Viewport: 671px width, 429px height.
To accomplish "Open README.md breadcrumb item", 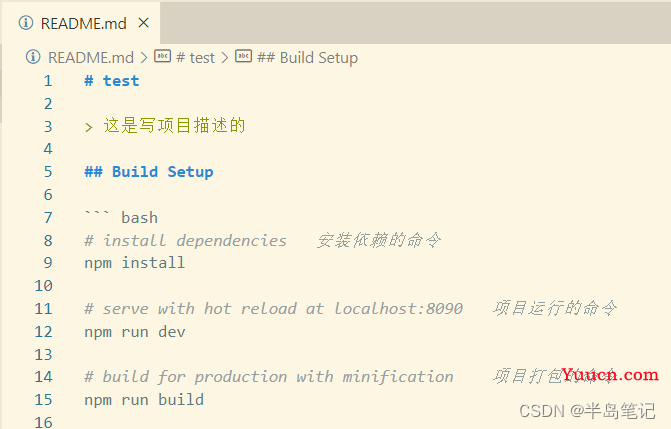I will [91, 57].
